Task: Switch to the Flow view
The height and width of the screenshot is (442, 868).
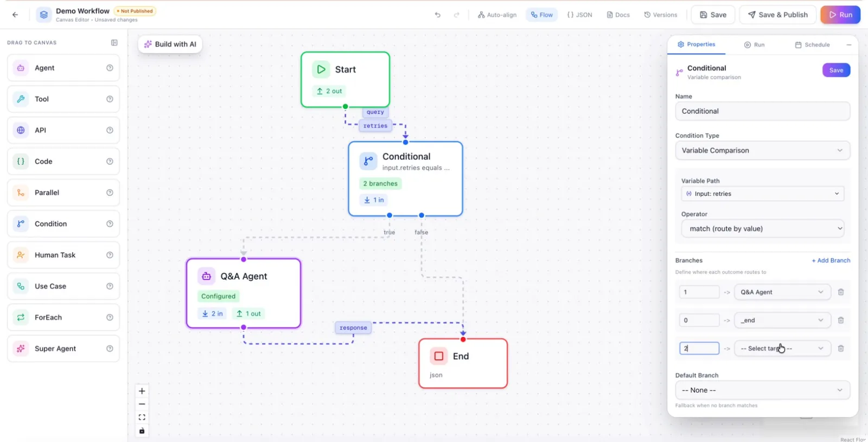Action: point(541,15)
